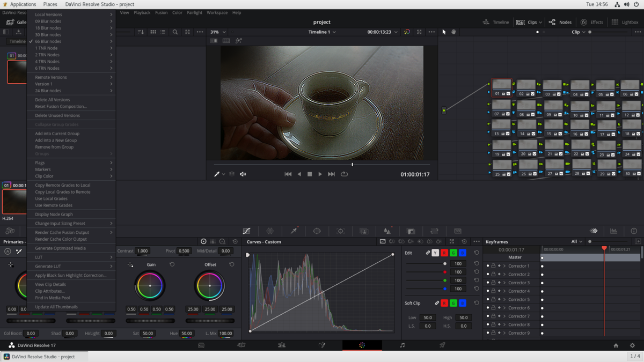Open the Stereoscopic 3D palette
644x362 pixels.
[458, 231]
